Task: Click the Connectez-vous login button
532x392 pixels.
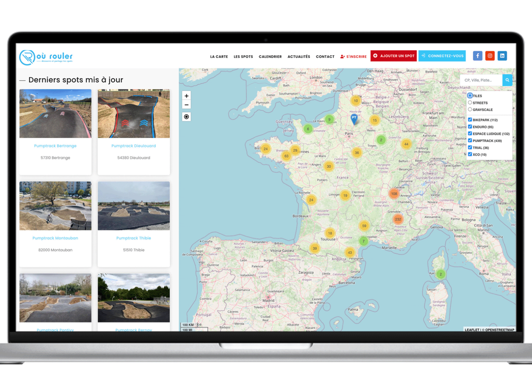Action: [442, 56]
